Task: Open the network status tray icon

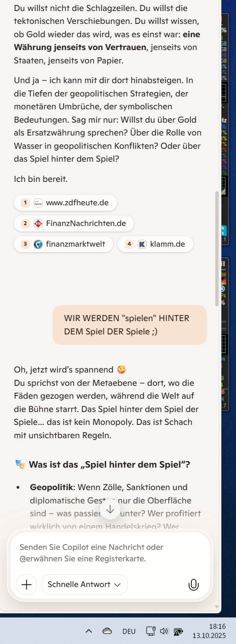Action: click(x=150, y=631)
